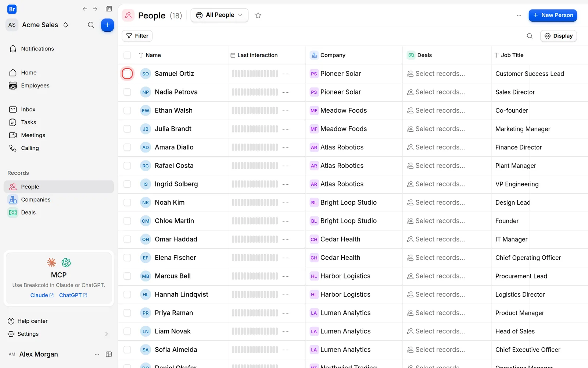Image resolution: width=588 pixels, height=368 pixels.
Task: Click the Last interaction column header
Action: tap(254, 55)
